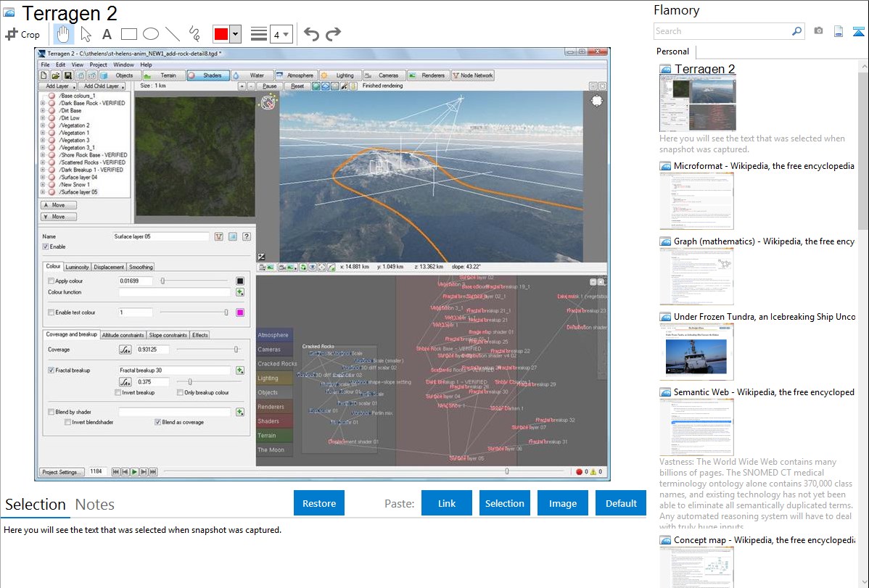The image size is (869, 588).
Task: Expand the New Snow 1 layer
Action: (x=43, y=185)
